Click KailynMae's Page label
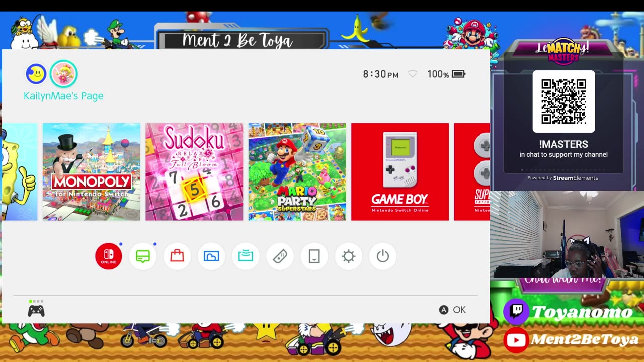Viewport: 644px width, 362px height. point(63,96)
